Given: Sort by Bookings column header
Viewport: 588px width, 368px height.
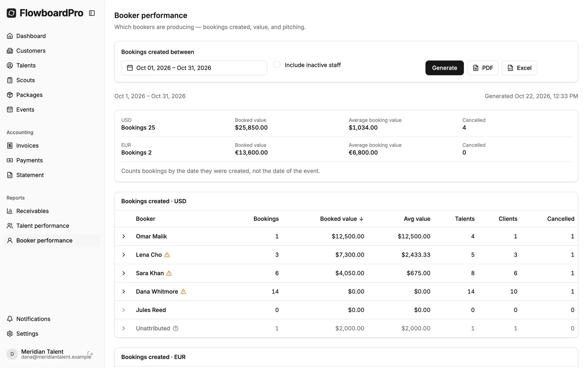Looking at the screenshot, I should point(266,219).
